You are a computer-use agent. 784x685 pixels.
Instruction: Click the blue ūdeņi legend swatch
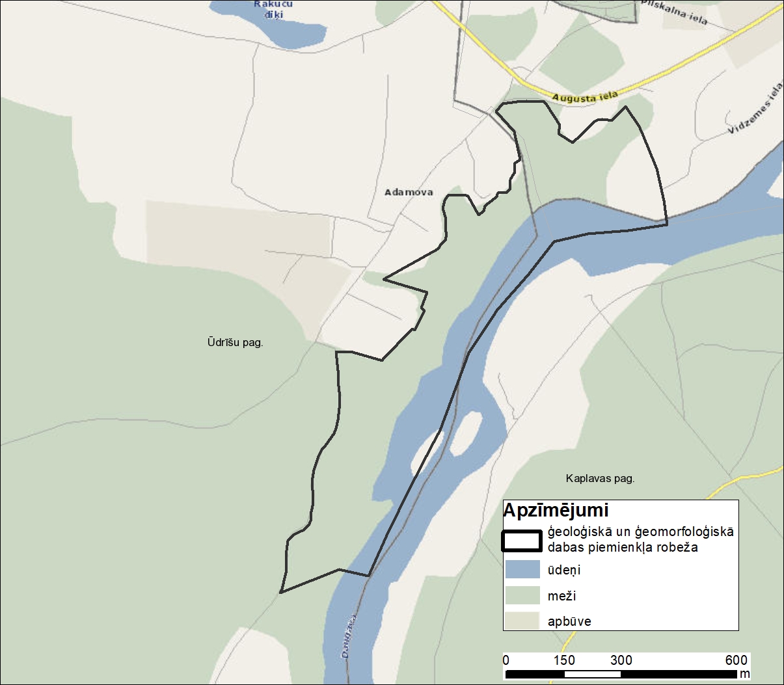click(x=522, y=570)
